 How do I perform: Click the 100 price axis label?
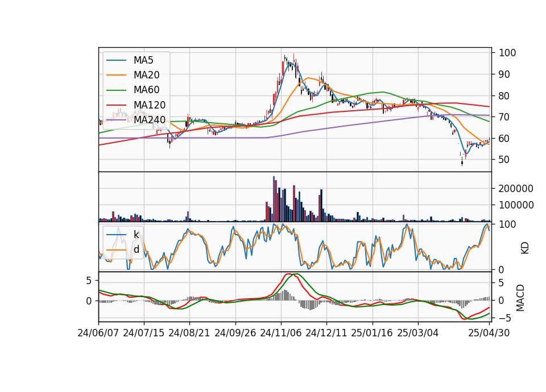click(x=508, y=53)
